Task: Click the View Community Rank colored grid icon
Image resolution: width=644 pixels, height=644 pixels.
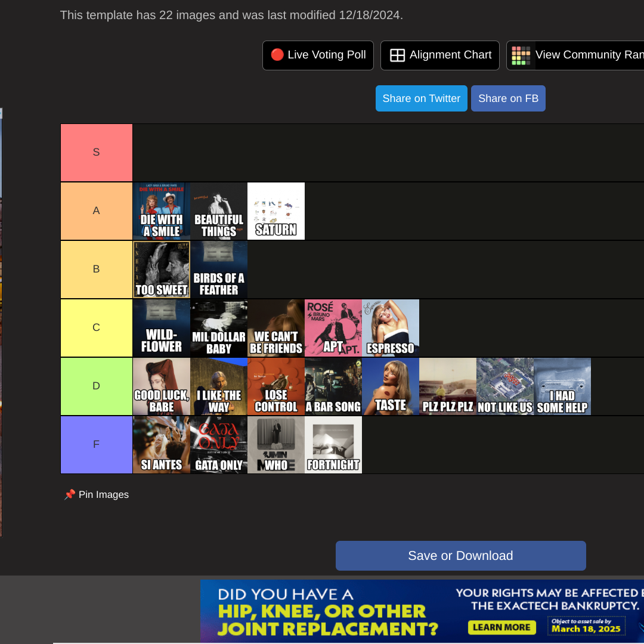Action: click(x=521, y=55)
